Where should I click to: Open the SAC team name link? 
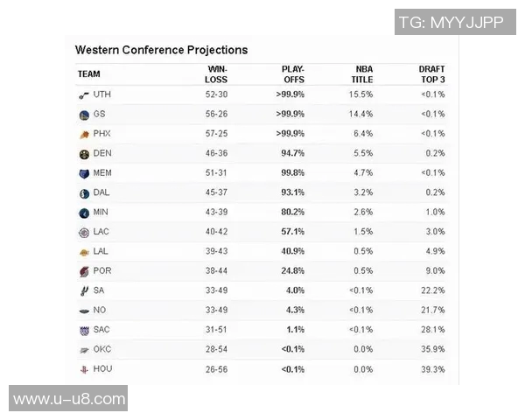pyautogui.click(x=102, y=330)
